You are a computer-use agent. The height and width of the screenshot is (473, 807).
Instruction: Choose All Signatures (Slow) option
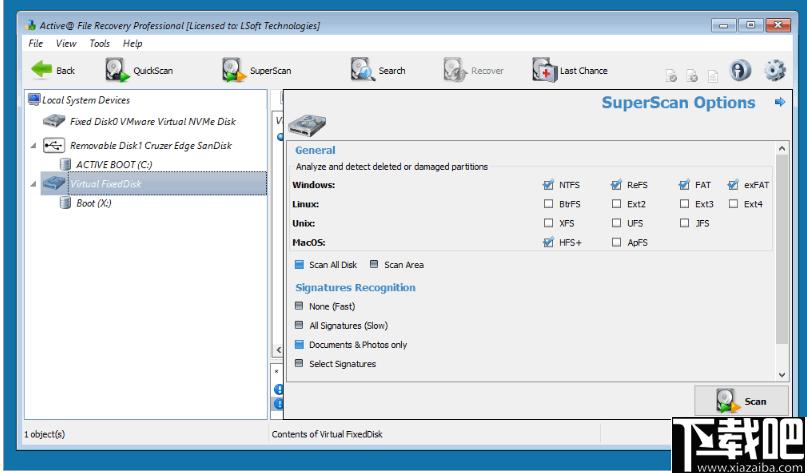point(299,325)
